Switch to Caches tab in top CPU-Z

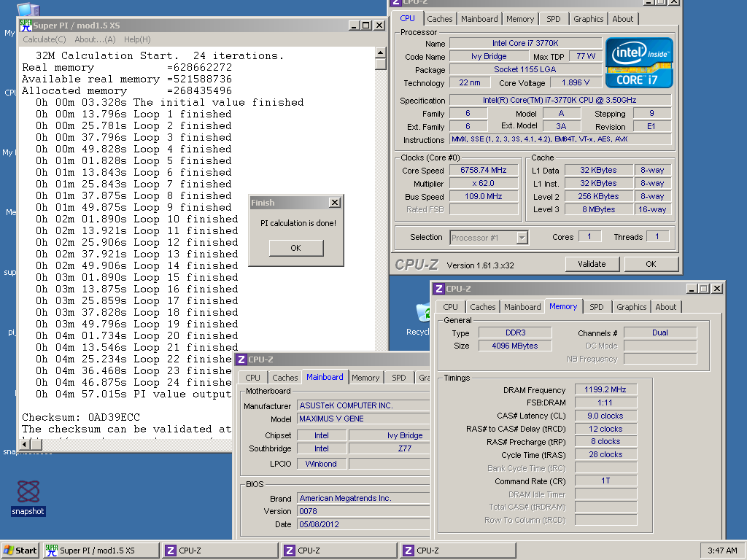(x=440, y=19)
